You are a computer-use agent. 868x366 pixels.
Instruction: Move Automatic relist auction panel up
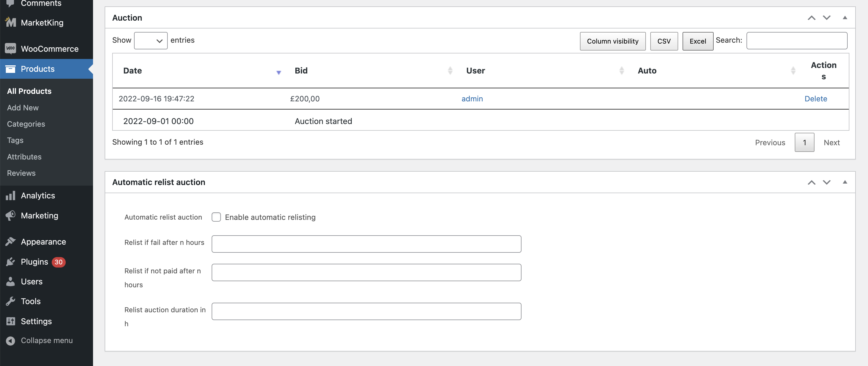pyautogui.click(x=811, y=182)
